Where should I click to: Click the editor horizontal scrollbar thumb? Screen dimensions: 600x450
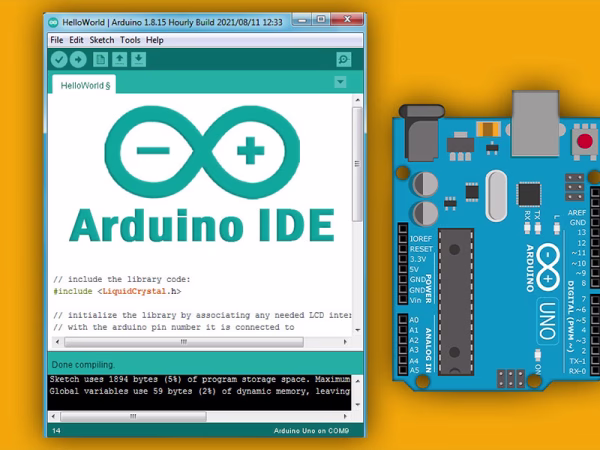[x=182, y=341]
